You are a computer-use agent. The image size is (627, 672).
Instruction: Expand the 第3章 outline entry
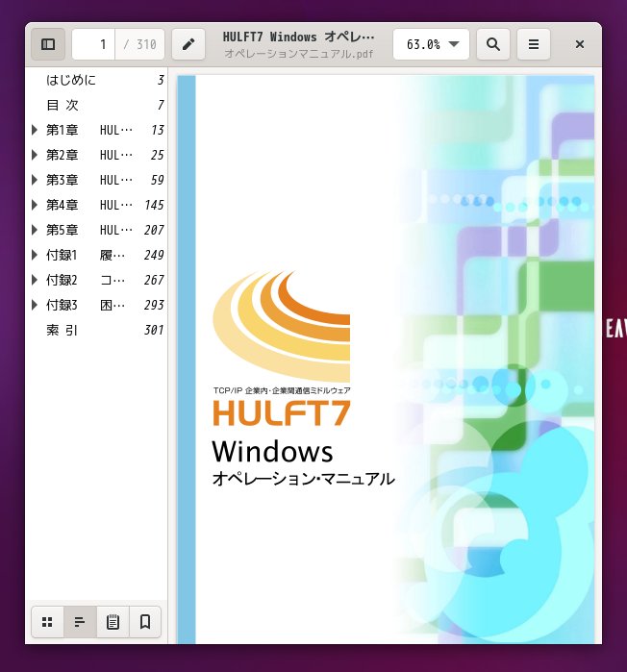pos(35,180)
